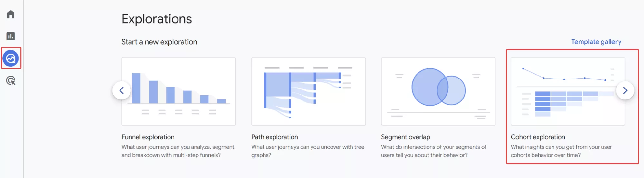This screenshot has width=644, height=178.
Task: Select the Path exploration thumbnail
Action: [x=308, y=91]
